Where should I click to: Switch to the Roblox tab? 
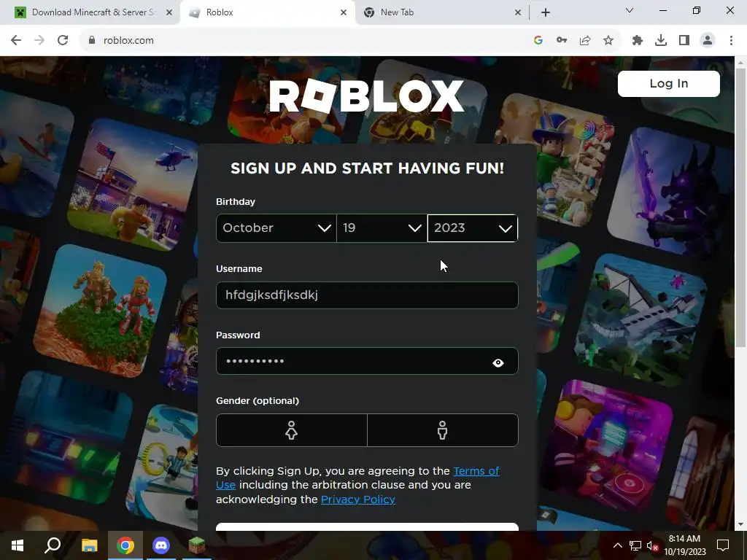tap(268, 12)
